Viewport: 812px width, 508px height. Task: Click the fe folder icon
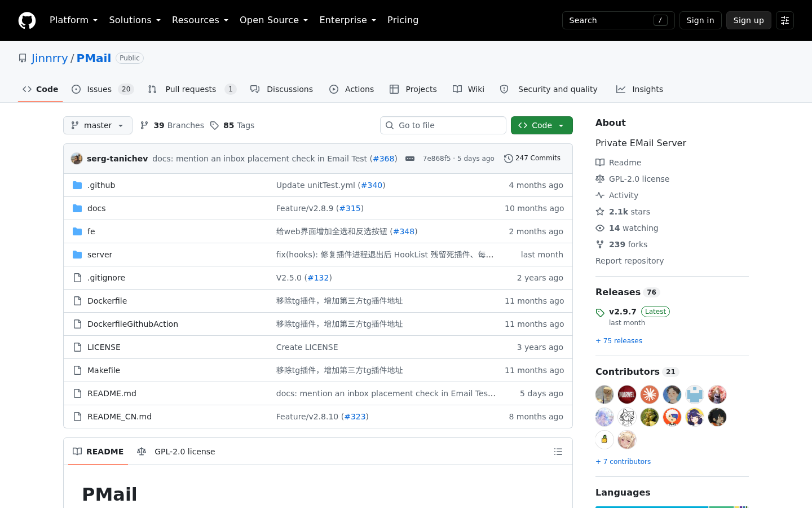(77, 231)
